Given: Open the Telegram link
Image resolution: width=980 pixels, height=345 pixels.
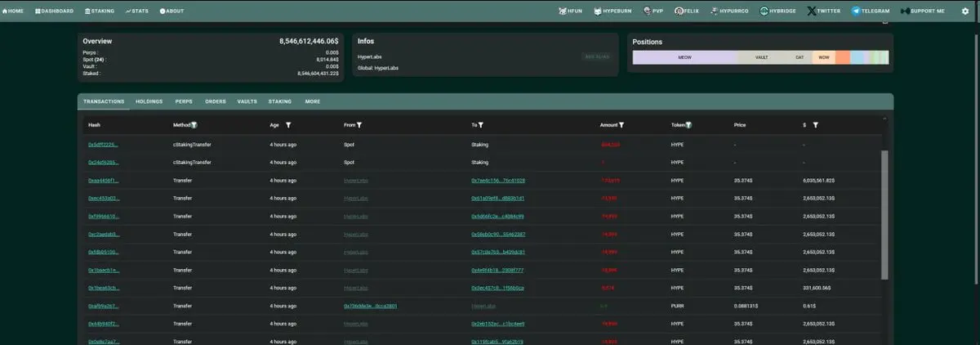Looking at the screenshot, I should click(870, 11).
